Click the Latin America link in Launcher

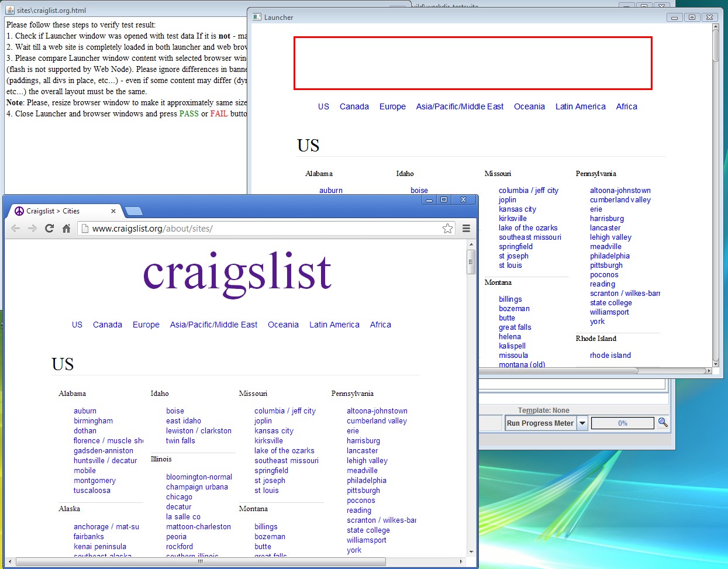580,106
